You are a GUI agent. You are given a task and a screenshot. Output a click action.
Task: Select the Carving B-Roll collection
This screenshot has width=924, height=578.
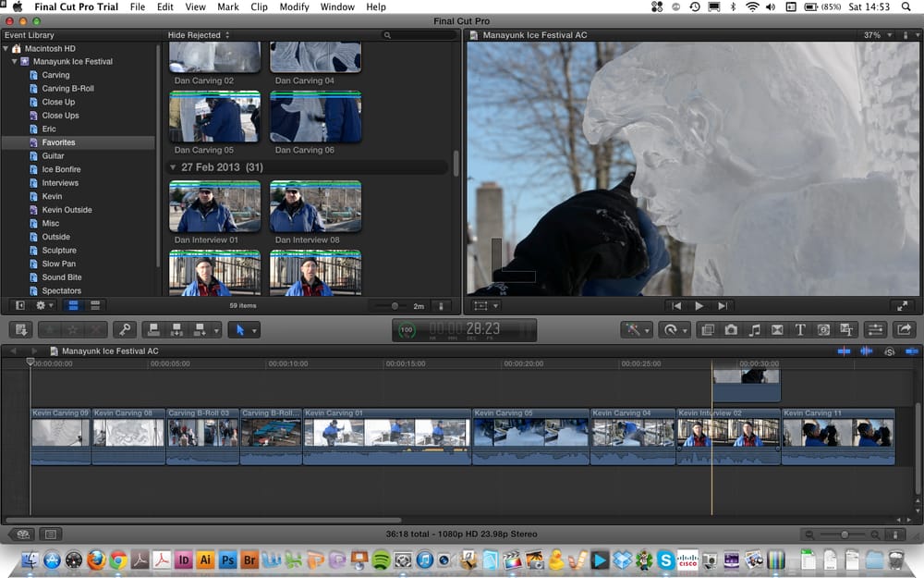tap(67, 89)
